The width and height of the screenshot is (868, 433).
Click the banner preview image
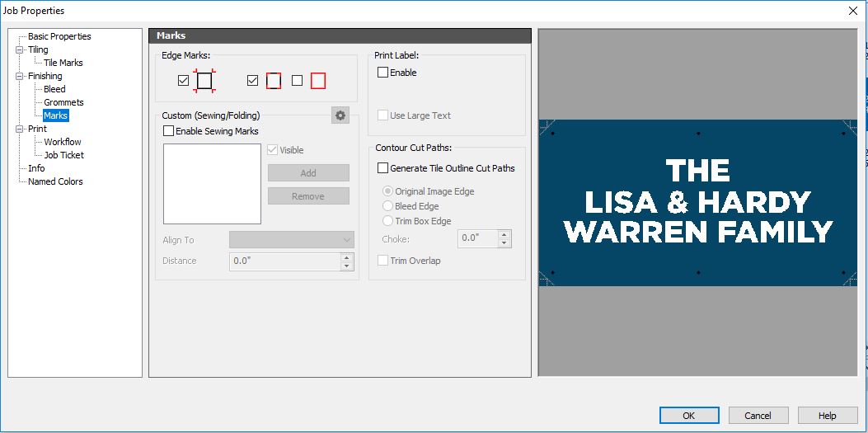coord(697,203)
